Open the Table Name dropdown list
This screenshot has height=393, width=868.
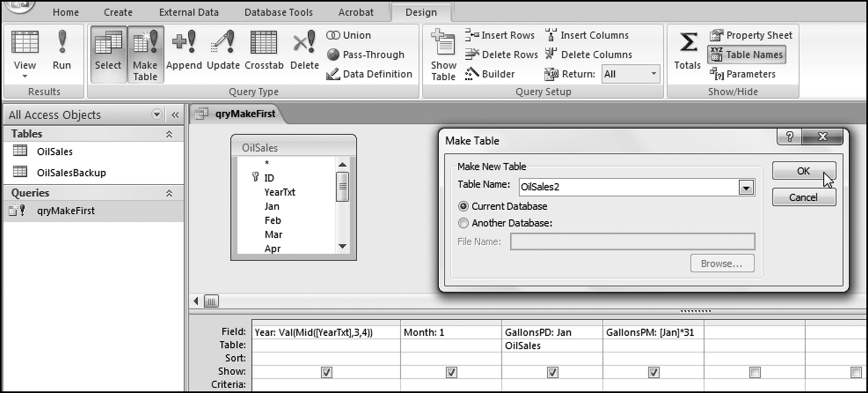(x=746, y=187)
